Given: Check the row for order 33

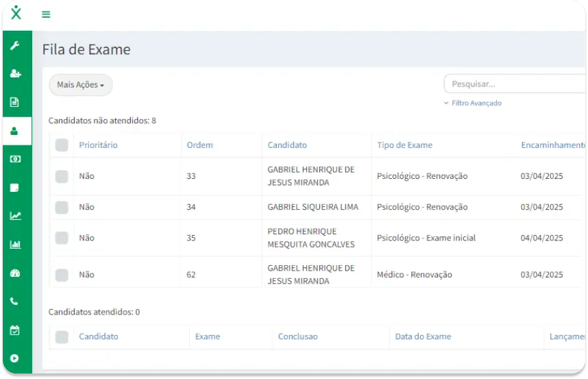Looking at the screenshot, I should (62, 176).
